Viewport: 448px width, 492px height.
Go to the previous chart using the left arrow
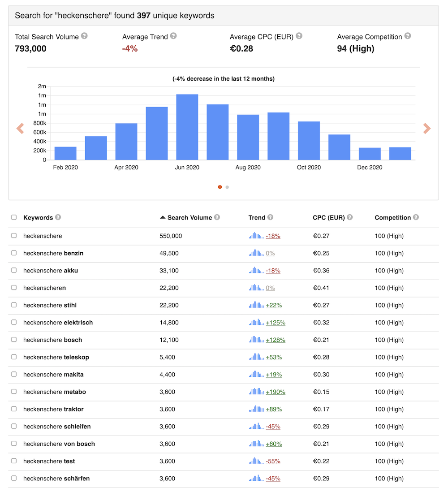20,129
